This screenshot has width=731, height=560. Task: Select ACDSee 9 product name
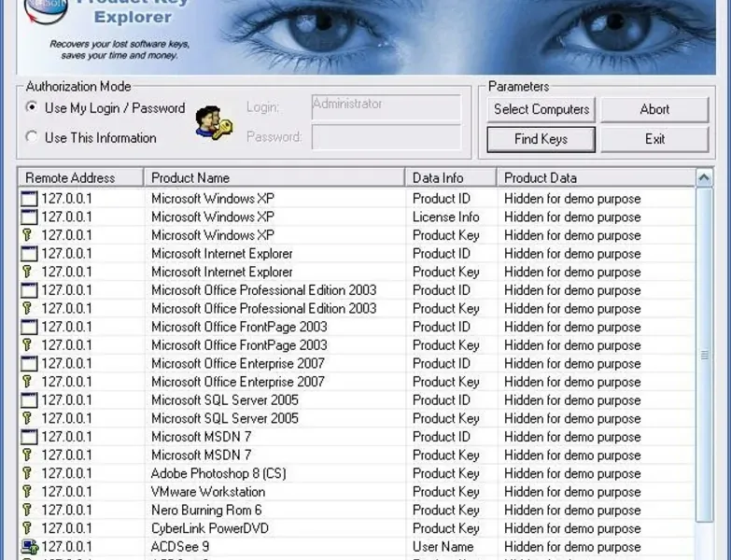click(x=180, y=547)
